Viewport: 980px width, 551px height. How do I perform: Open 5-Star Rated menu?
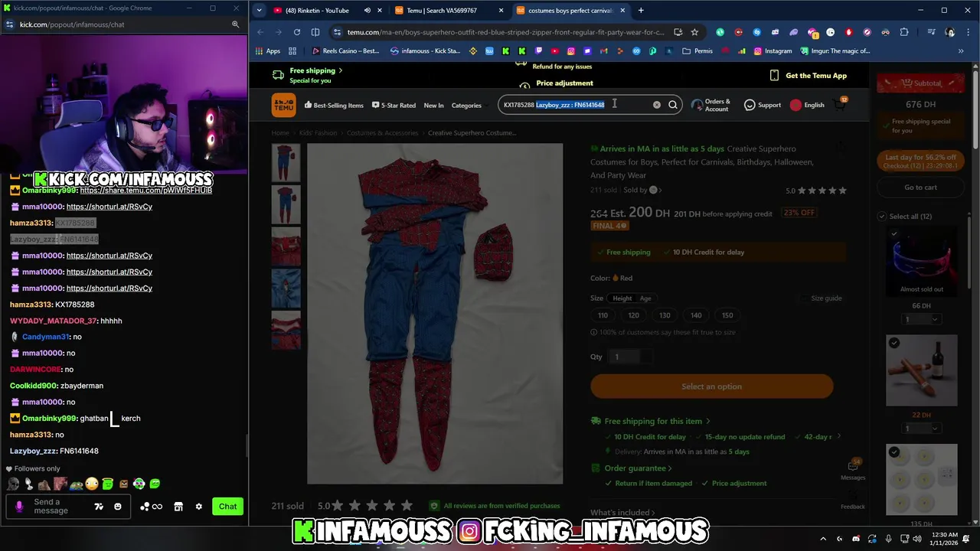pos(394,106)
